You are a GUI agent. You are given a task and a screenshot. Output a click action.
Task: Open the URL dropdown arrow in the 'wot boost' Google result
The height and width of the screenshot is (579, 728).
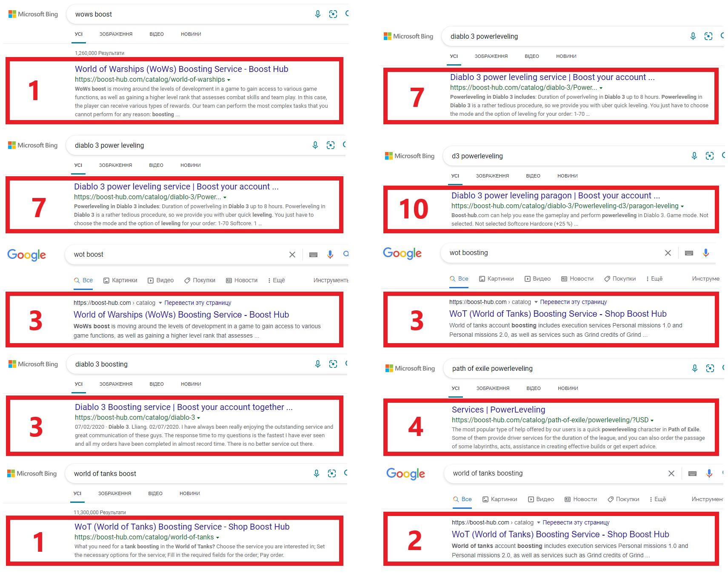160,303
